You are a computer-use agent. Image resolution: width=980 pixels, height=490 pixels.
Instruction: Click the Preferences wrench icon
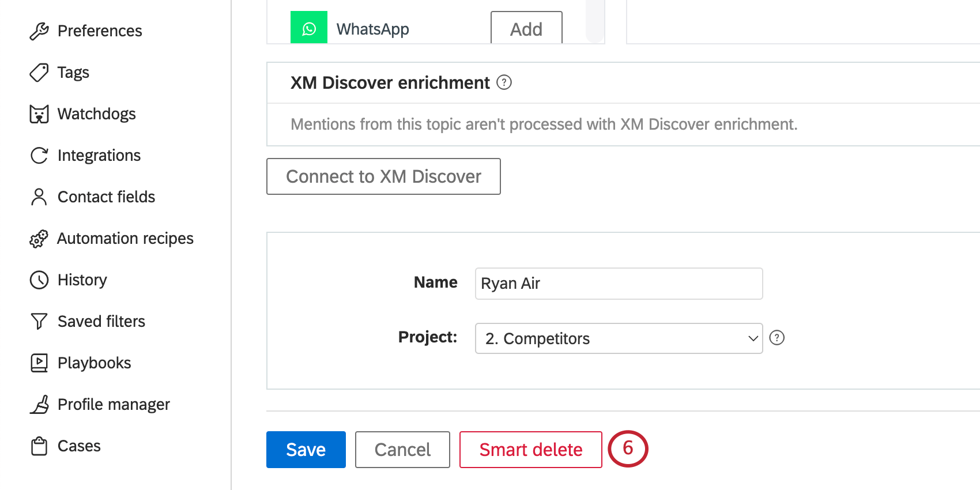(x=39, y=31)
